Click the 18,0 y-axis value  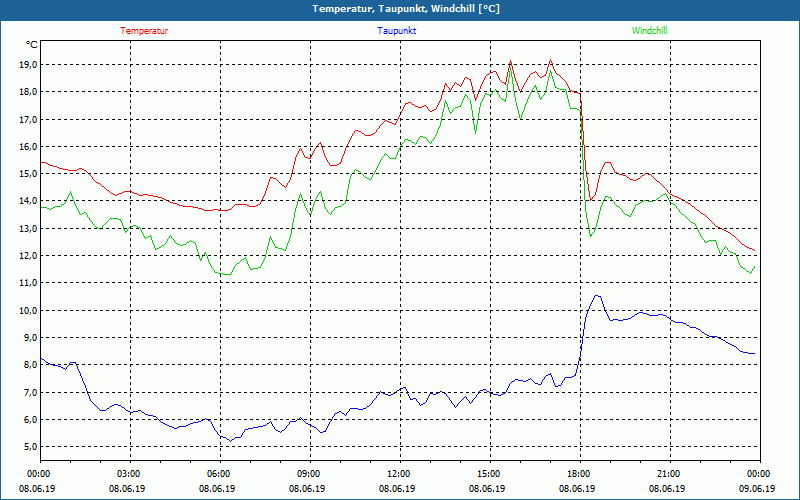coord(29,92)
